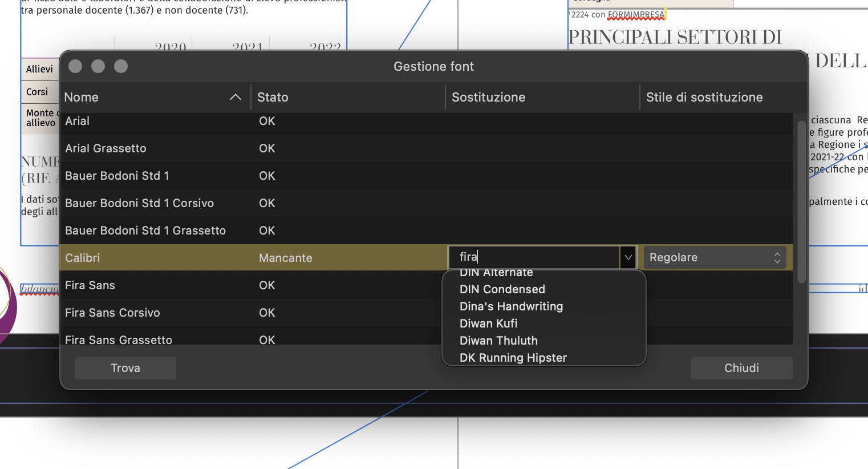Switch sorting to the Stato column

point(273,97)
